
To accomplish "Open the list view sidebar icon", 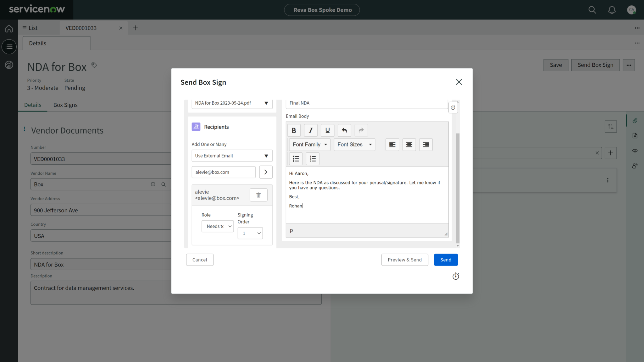I will tap(9, 47).
